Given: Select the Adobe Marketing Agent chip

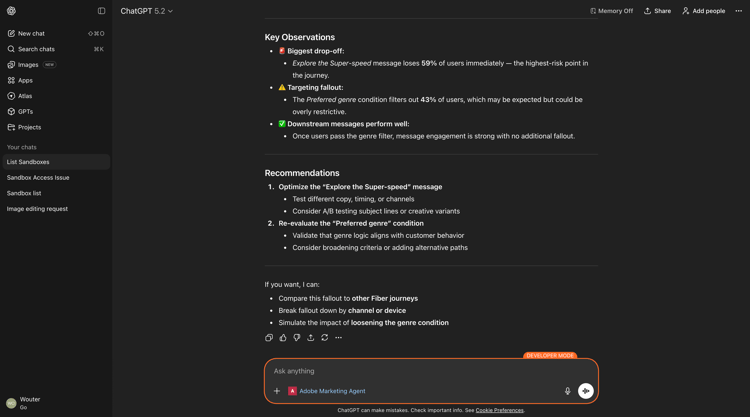Looking at the screenshot, I should (327, 391).
